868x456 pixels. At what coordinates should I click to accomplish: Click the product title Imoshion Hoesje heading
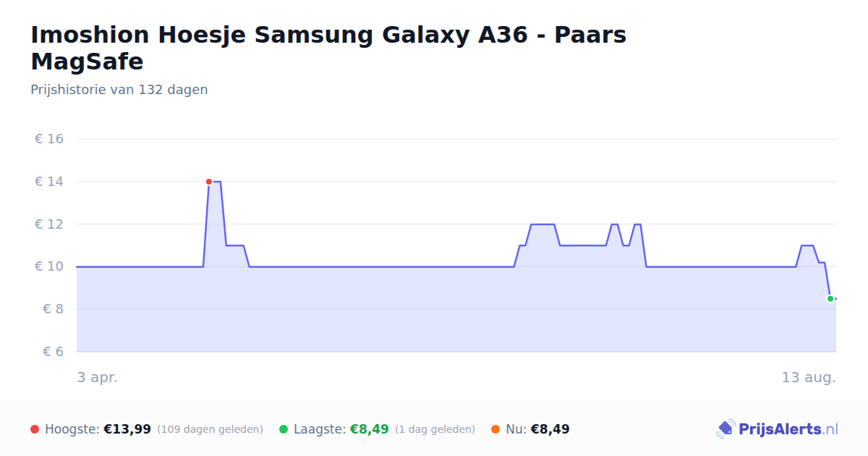[x=328, y=48]
